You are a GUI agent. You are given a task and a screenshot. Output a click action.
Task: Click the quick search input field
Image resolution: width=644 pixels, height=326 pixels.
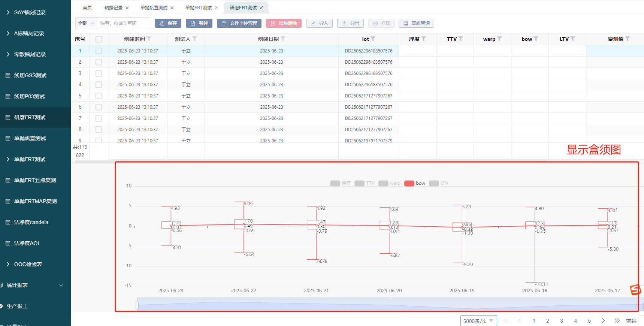pos(124,23)
